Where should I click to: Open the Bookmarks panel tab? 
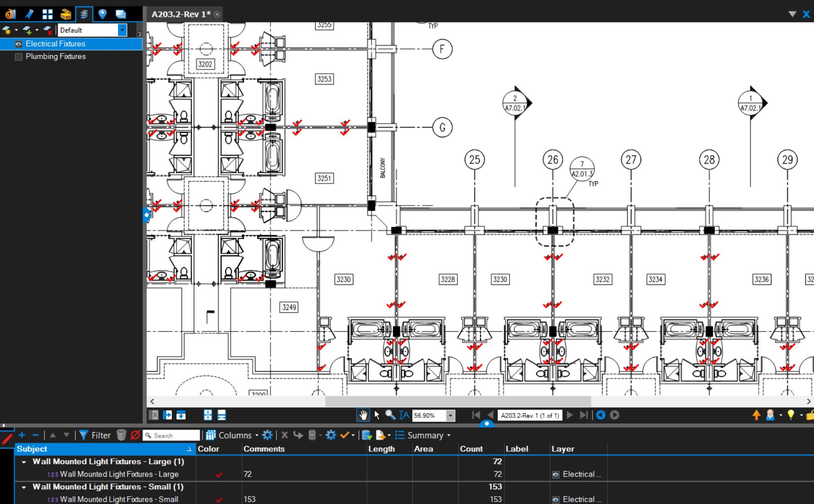29,14
